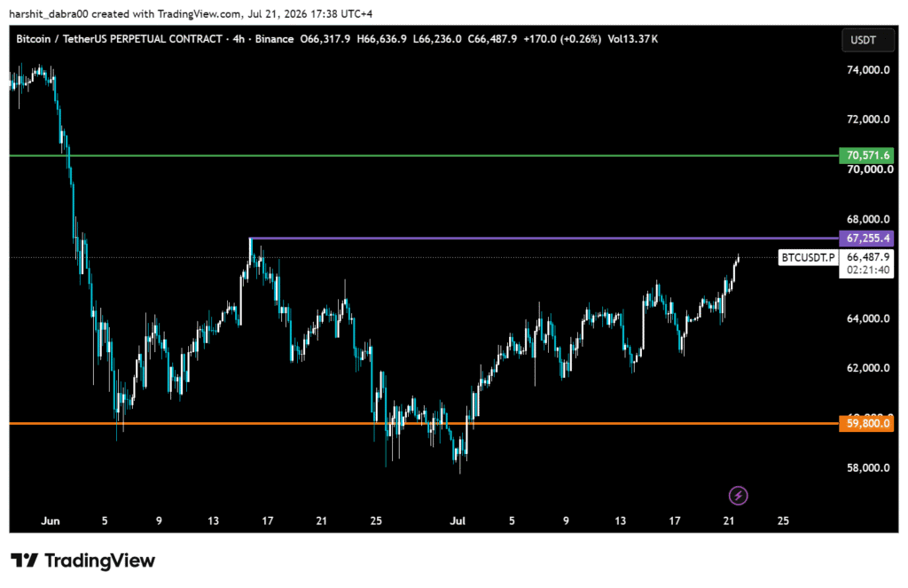The width and height of the screenshot is (908, 588).
Task: Select the orange 59,800.0 price label
Action: click(x=867, y=423)
